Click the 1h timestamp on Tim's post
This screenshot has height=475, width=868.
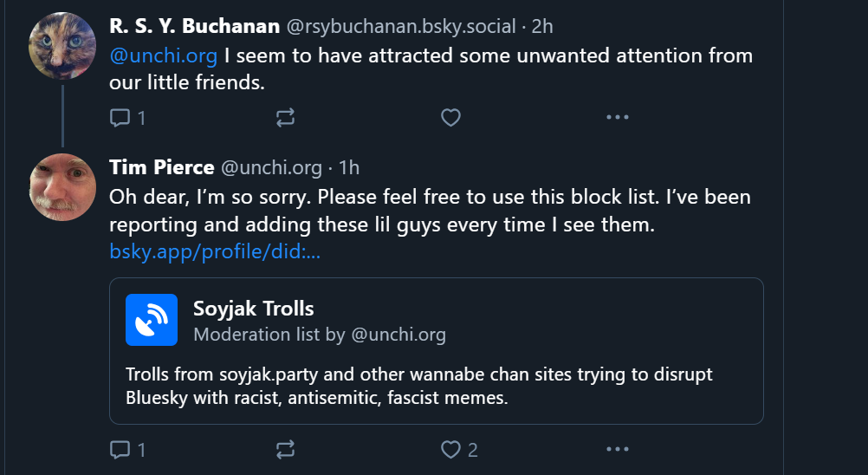[x=348, y=167]
